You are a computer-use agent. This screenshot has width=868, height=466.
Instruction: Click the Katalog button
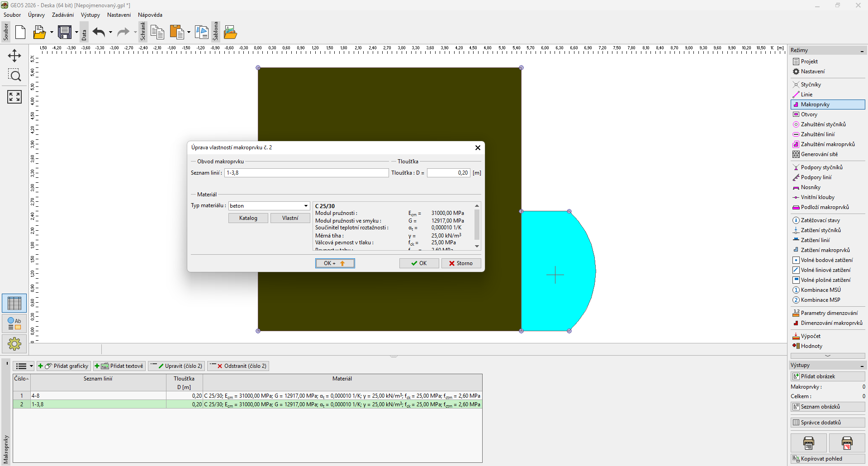click(x=248, y=218)
